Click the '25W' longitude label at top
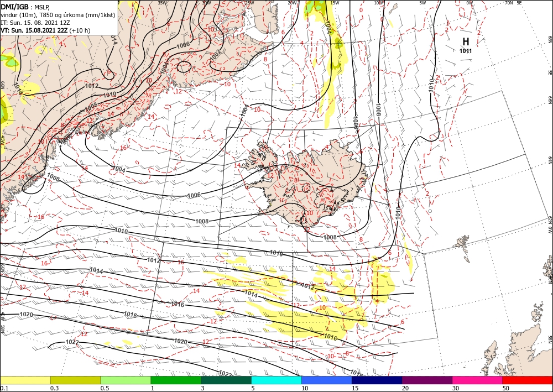The image size is (553, 392). 249,3
